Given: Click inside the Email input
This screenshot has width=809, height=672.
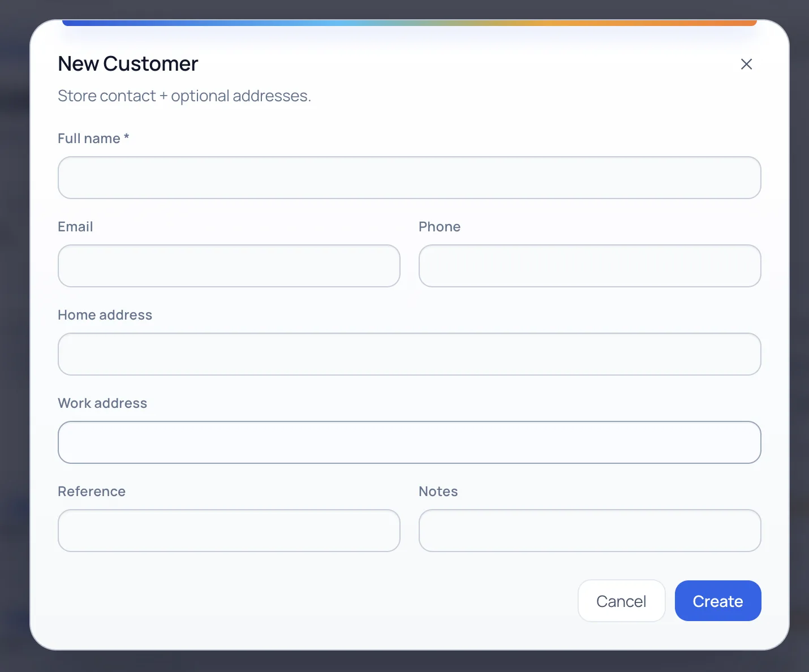Looking at the screenshot, I should (229, 266).
